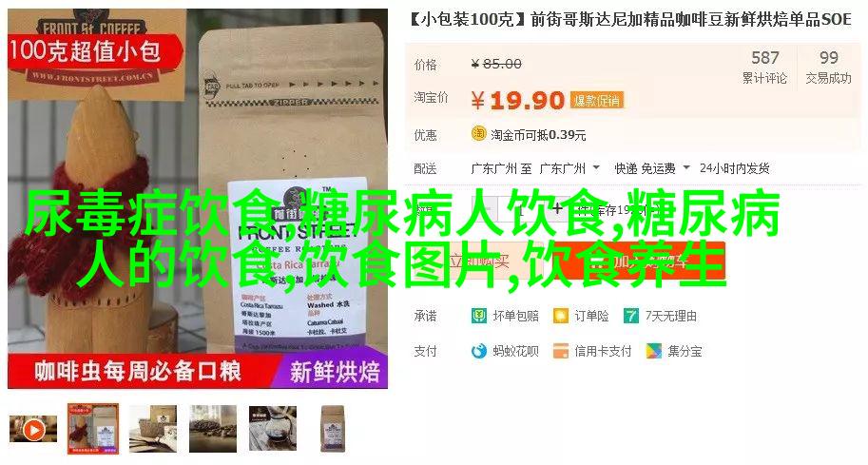Select the second product thumbnail with doll
The width and height of the screenshot is (868, 465).
(x=93, y=429)
